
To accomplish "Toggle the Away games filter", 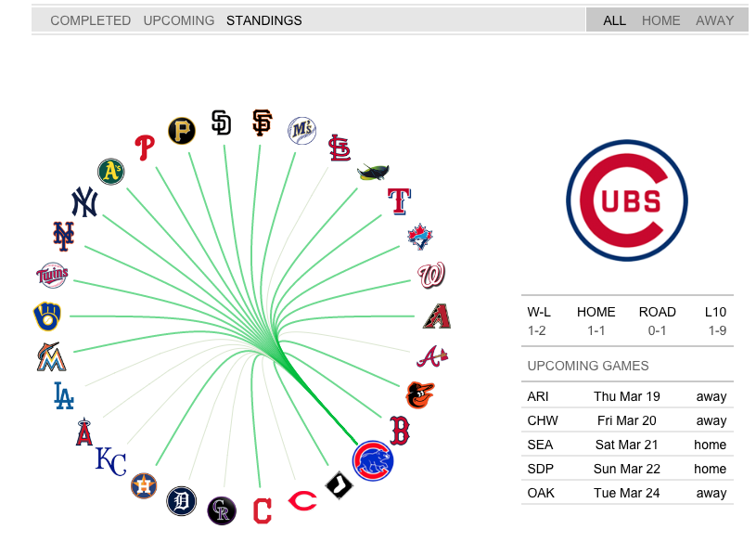I will tap(714, 20).
